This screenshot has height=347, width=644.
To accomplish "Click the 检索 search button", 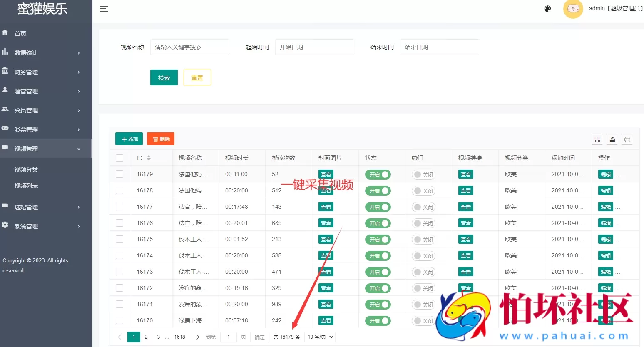I will pyautogui.click(x=164, y=77).
